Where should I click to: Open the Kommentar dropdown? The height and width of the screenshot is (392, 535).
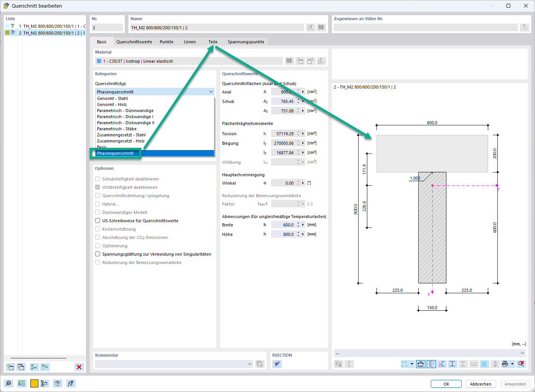click(x=250, y=364)
